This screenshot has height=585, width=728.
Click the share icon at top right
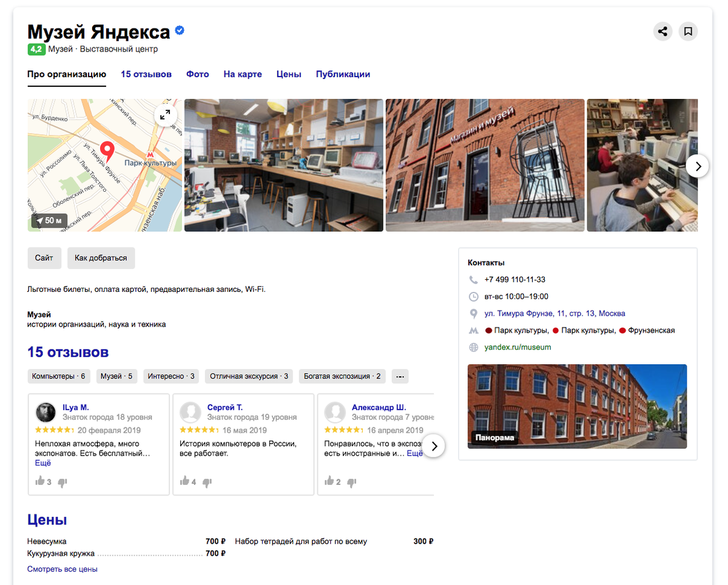coord(663,32)
